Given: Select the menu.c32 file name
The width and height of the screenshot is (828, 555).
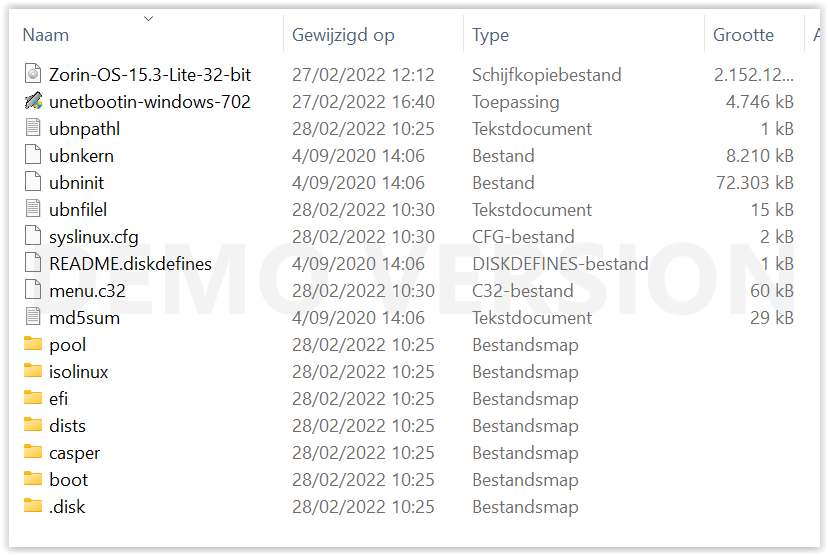Looking at the screenshot, I should point(87,291).
